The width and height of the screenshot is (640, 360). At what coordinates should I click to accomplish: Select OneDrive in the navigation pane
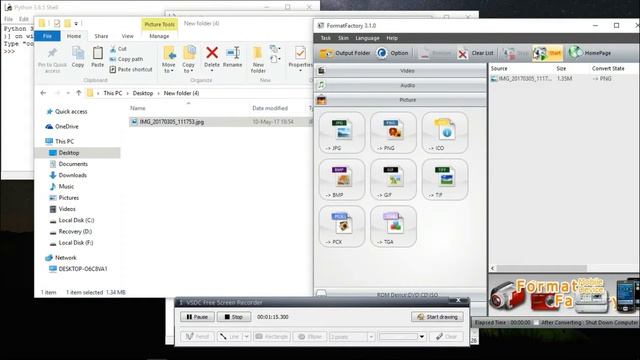pos(66,127)
